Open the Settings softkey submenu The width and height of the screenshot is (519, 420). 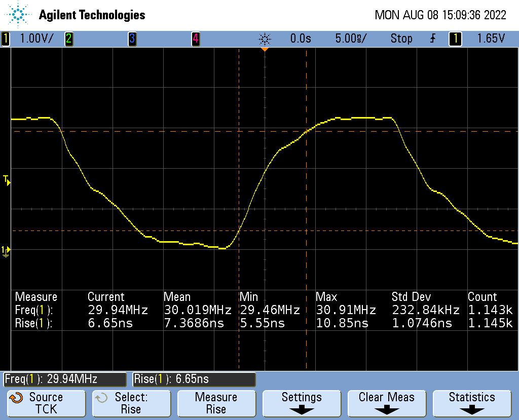[x=302, y=403]
